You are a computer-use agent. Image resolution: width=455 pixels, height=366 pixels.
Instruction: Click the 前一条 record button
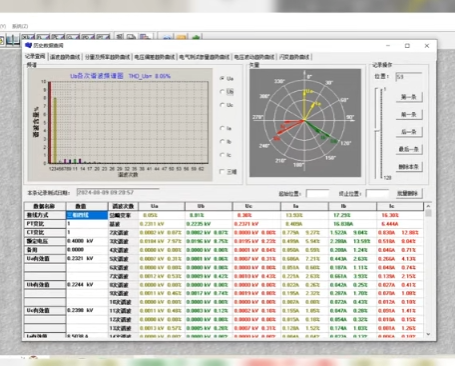click(409, 114)
